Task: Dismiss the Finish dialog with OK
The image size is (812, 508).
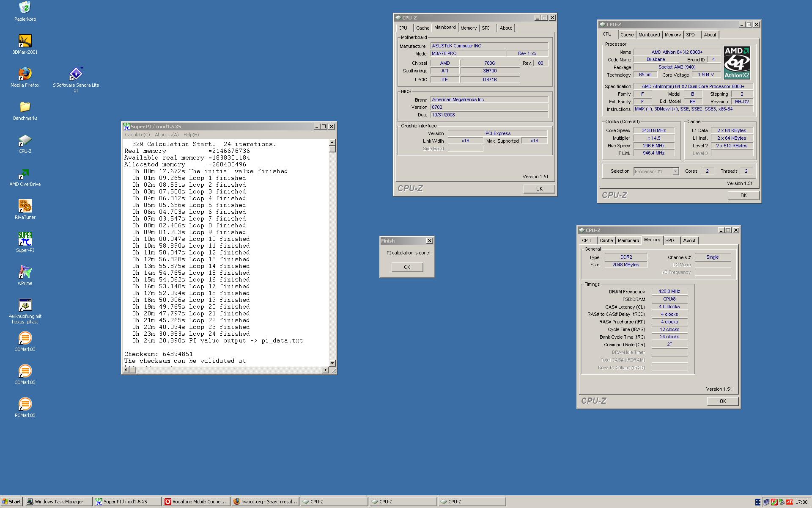Action: [407, 267]
